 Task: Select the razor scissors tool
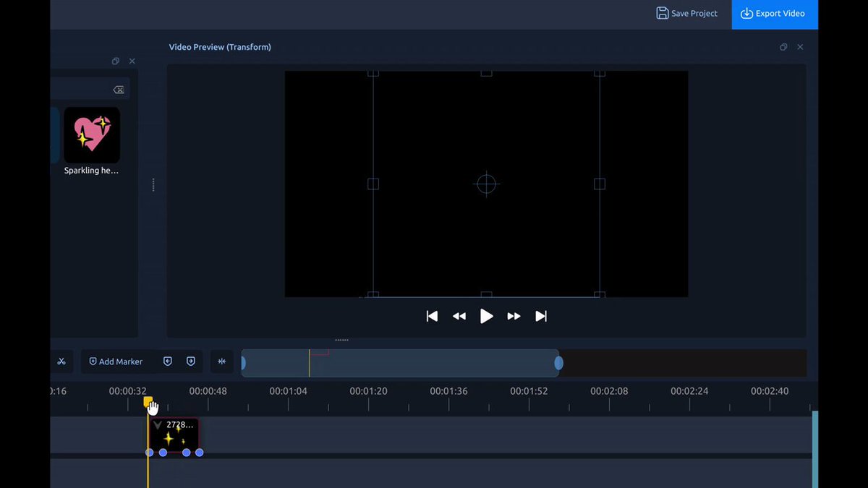click(61, 361)
